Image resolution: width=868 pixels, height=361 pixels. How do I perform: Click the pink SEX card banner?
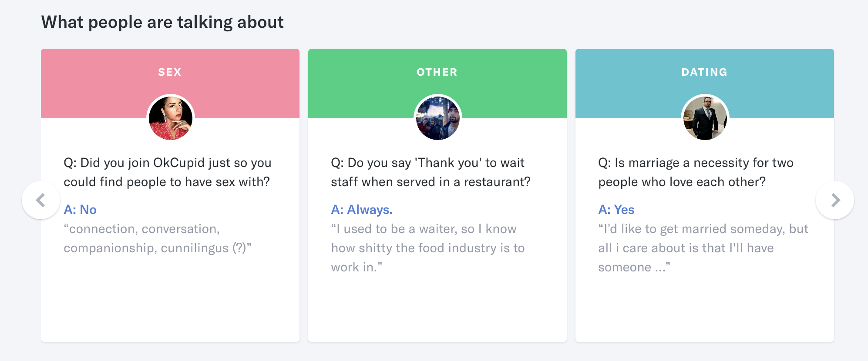coord(170,84)
